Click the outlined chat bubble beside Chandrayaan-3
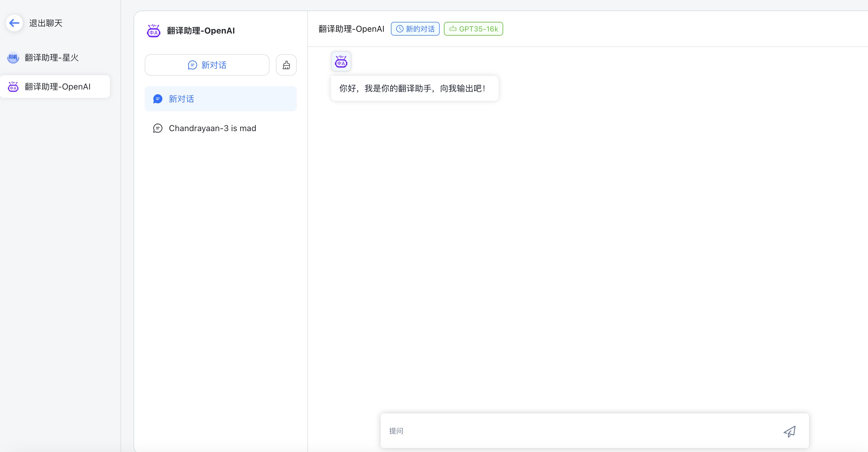 [158, 128]
